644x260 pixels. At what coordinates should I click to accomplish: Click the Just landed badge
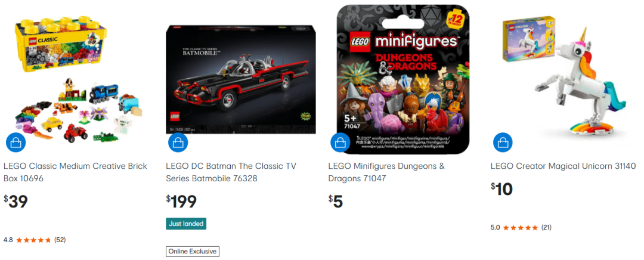tap(186, 224)
